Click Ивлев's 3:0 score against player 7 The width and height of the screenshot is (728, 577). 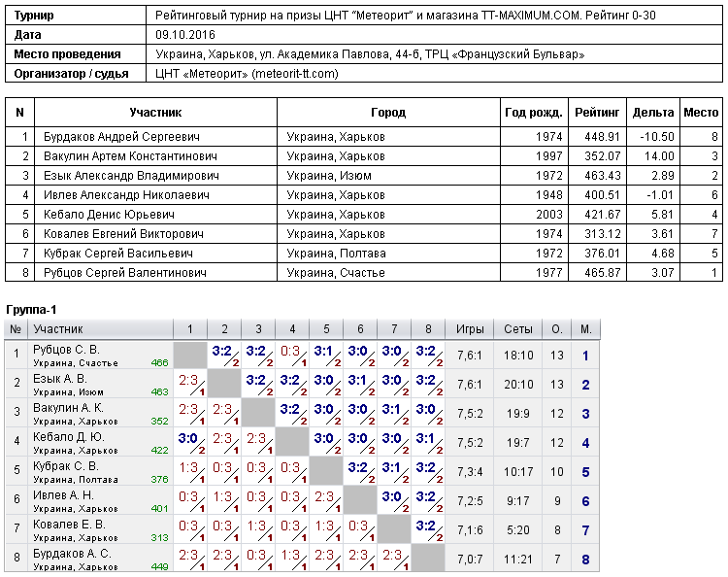[x=392, y=496]
